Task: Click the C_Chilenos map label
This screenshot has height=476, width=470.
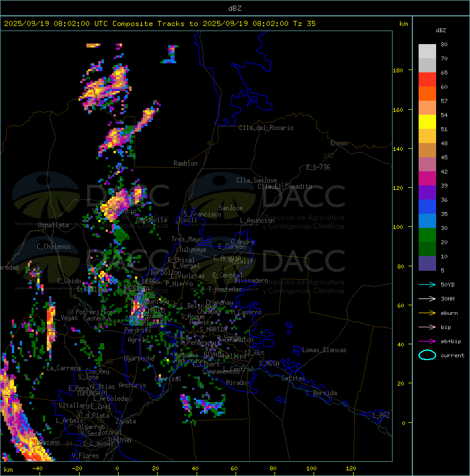Action: [x=54, y=246]
